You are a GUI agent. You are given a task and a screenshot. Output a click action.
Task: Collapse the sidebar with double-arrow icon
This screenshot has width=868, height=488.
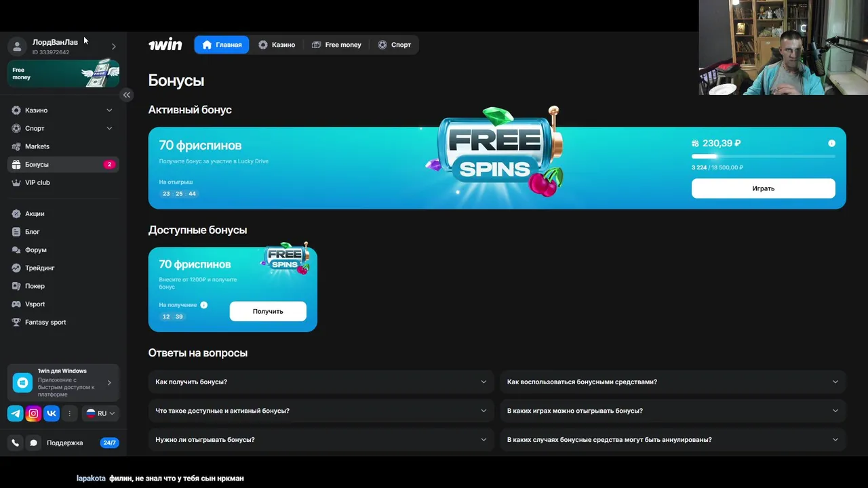pos(126,95)
